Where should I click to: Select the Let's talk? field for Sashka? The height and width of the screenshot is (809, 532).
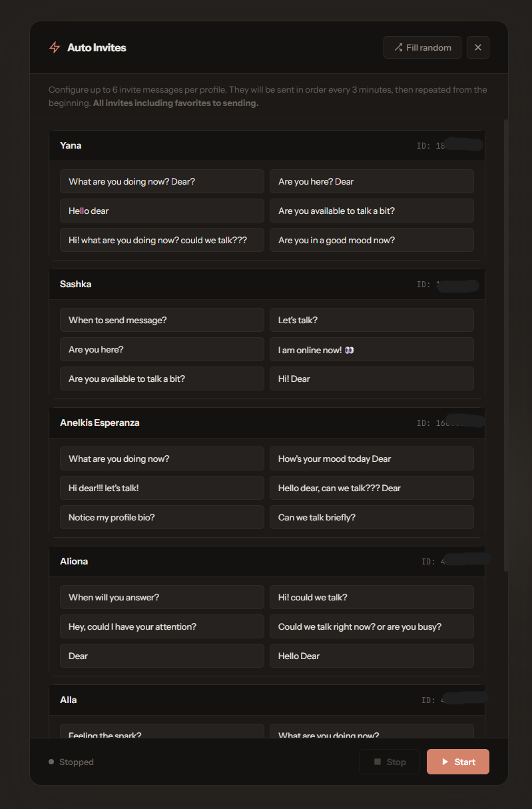tap(372, 320)
